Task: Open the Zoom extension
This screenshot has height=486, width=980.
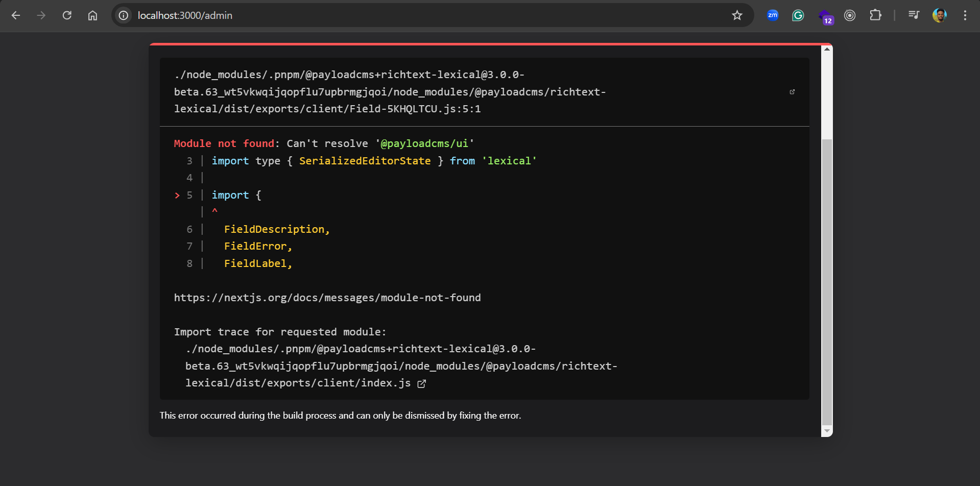Action: [x=773, y=15]
